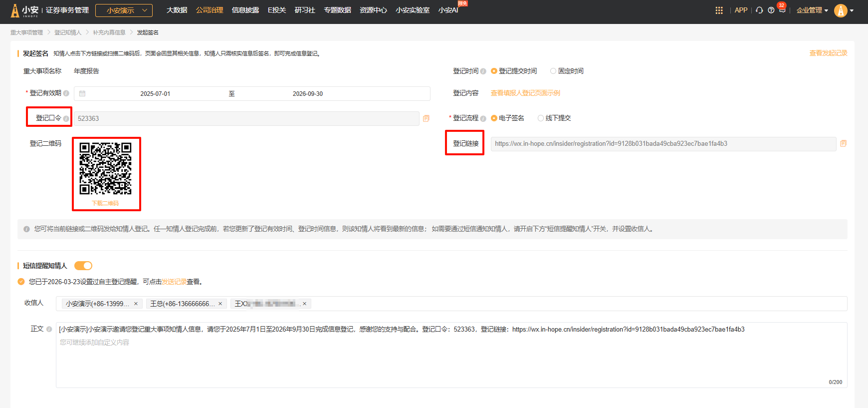Go to 重大事项管理 breadcrumb
Viewport: 868px width, 408px height.
tap(26, 32)
